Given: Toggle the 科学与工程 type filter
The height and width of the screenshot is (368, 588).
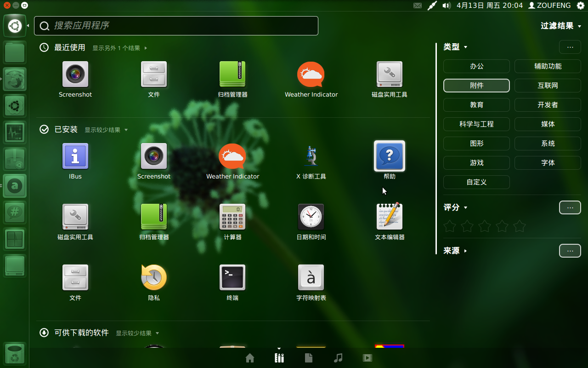Looking at the screenshot, I should pyautogui.click(x=476, y=124).
